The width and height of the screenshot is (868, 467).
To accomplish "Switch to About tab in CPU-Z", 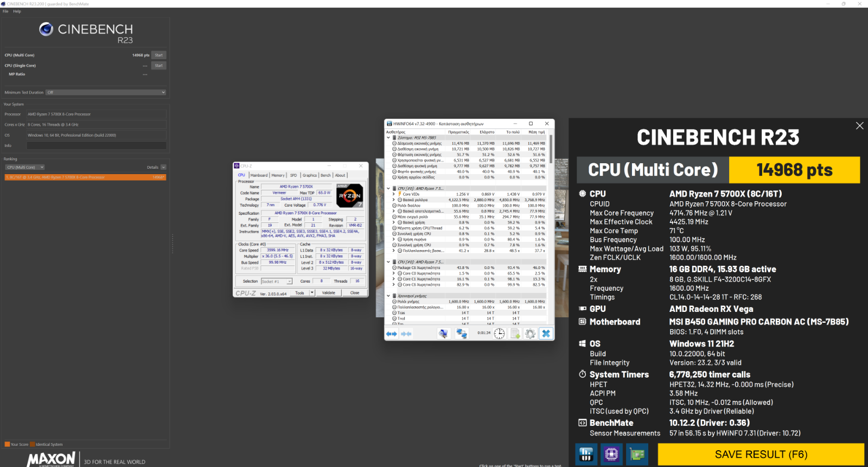I will coord(340,175).
